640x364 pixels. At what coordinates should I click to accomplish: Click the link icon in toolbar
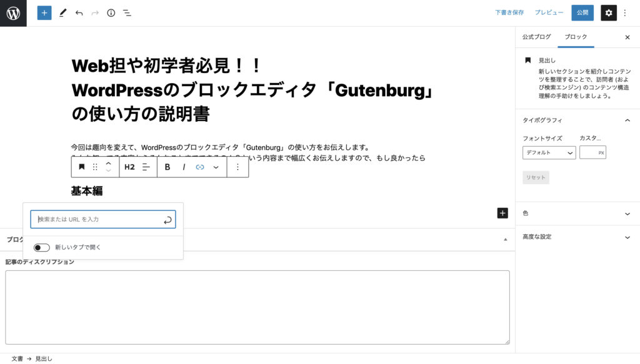[200, 167]
